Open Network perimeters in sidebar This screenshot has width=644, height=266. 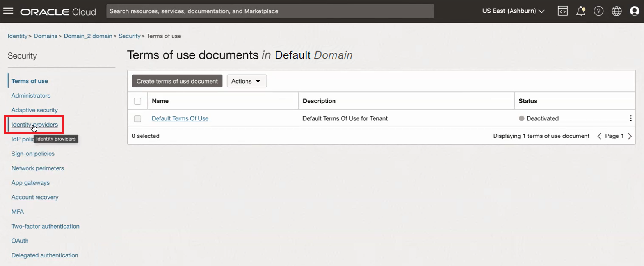37,168
